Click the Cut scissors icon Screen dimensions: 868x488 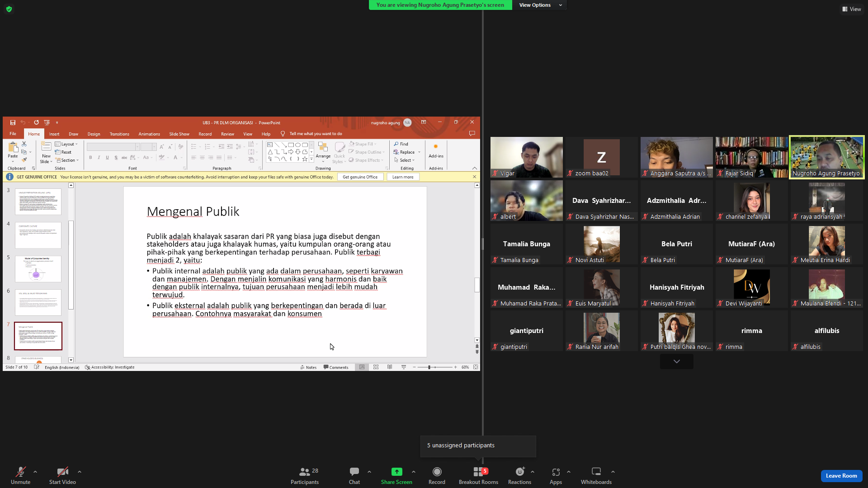[x=24, y=144]
